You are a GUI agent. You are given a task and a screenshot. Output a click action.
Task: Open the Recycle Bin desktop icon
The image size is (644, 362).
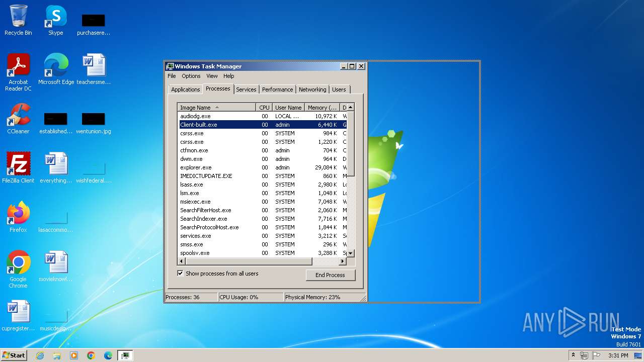[18, 20]
